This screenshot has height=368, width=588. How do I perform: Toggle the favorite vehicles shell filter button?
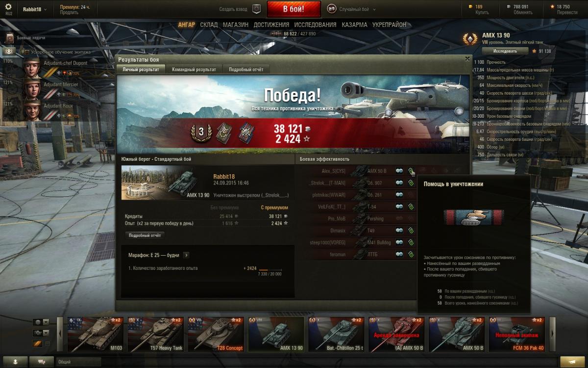click(37, 343)
